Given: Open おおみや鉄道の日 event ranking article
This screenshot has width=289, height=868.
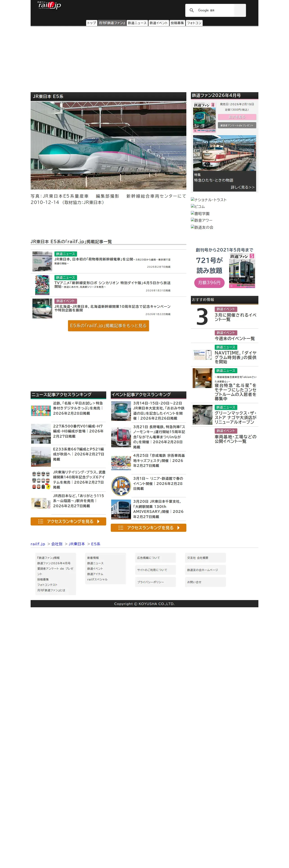Looking at the screenshot, I should click(x=159, y=410).
